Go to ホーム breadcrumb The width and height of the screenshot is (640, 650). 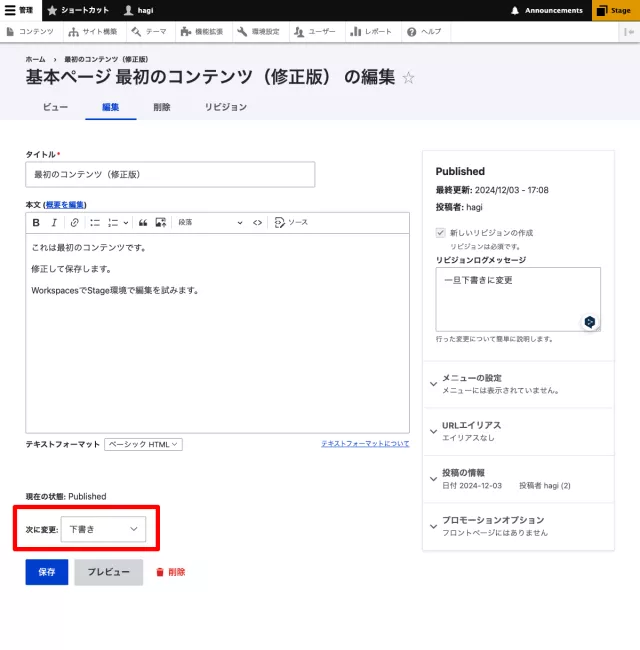(x=35, y=59)
